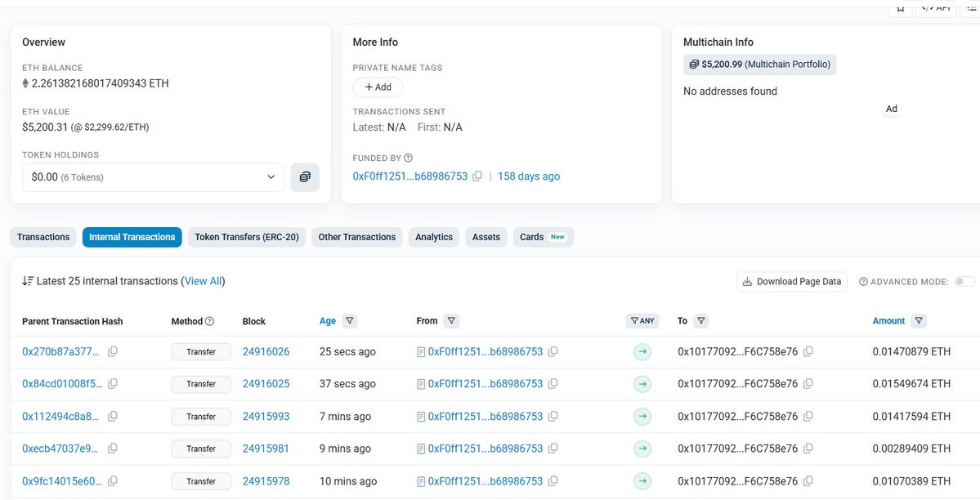Copy parent transaction hash 0x270b87a377
Image resolution: width=980 pixels, height=500 pixels.
pos(113,351)
